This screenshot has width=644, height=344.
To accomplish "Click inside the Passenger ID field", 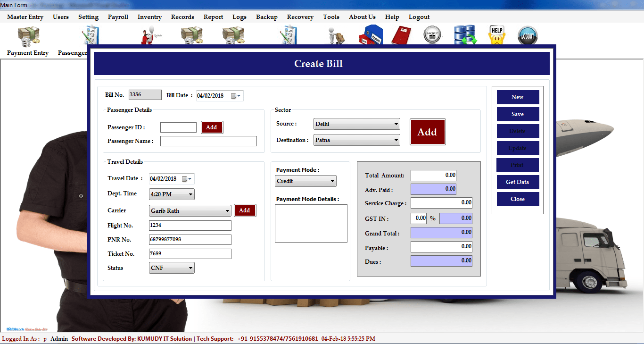I will [x=178, y=127].
